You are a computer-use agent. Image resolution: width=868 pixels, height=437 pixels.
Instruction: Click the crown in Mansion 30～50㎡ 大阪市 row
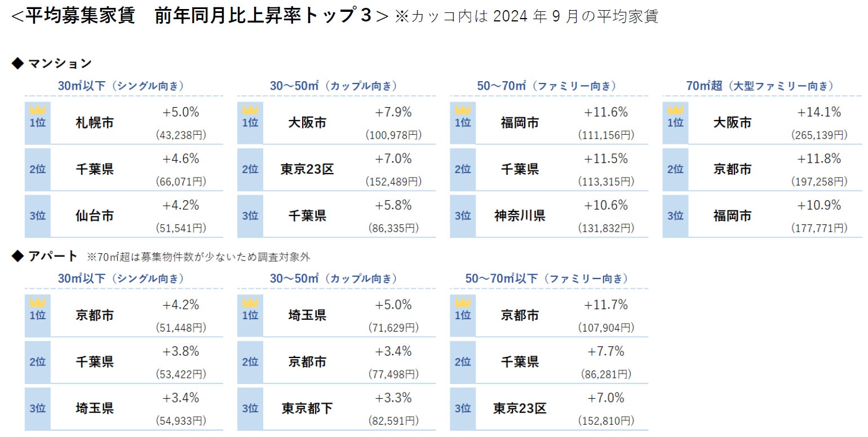(250, 109)
